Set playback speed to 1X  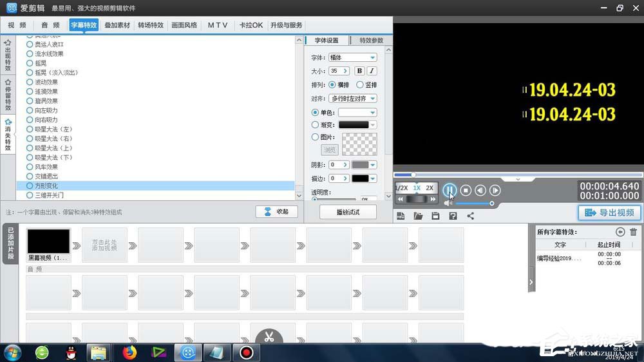coord(417,188)
